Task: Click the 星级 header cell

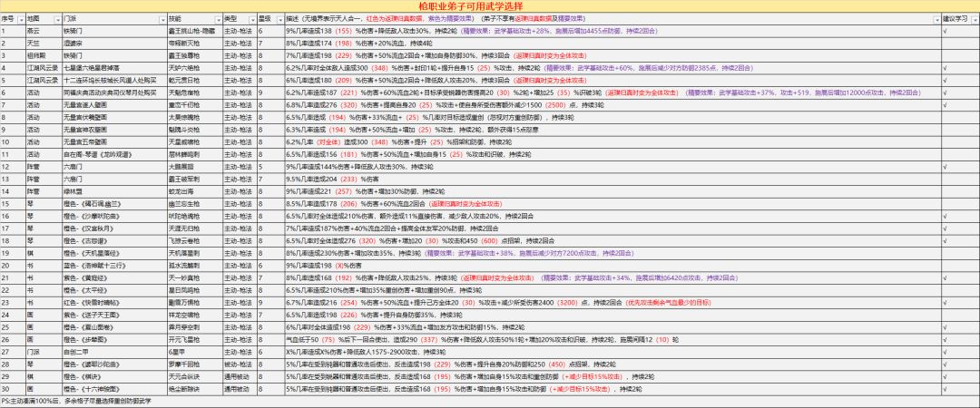Action: click(270, 19)
